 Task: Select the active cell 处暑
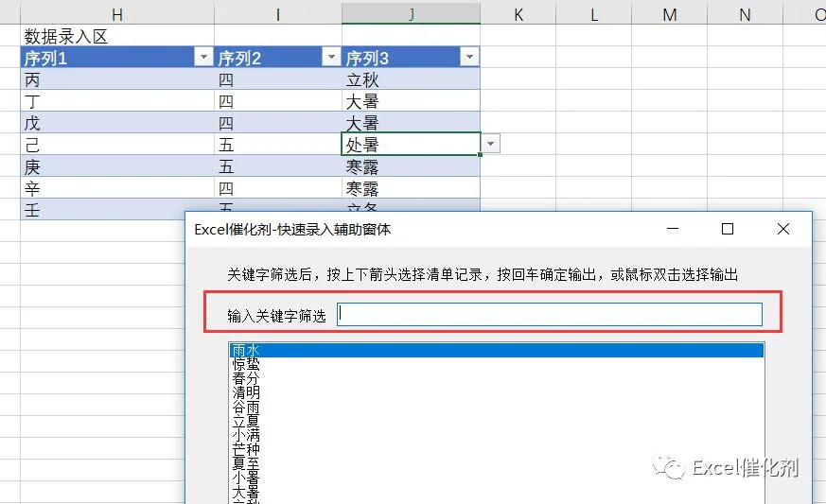pos(411,145)
